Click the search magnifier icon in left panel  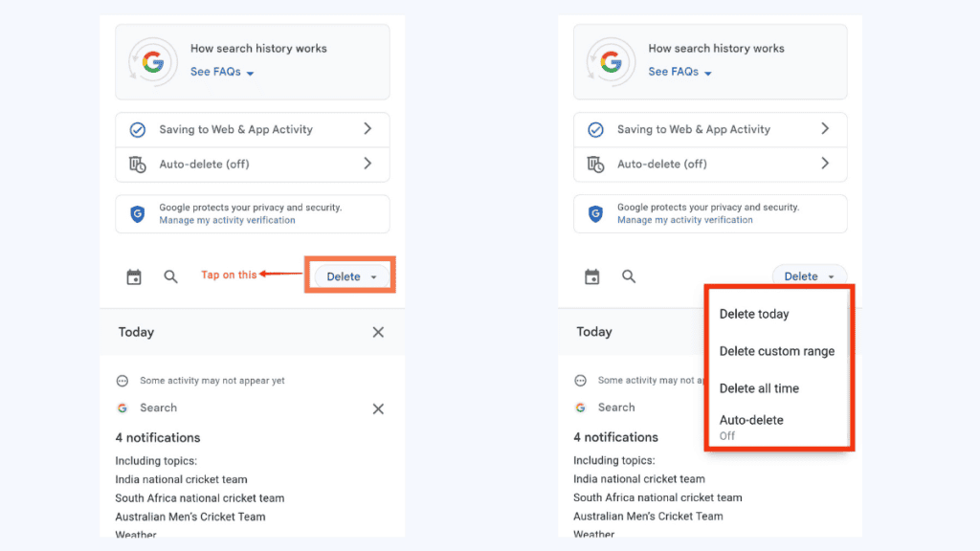170,277
